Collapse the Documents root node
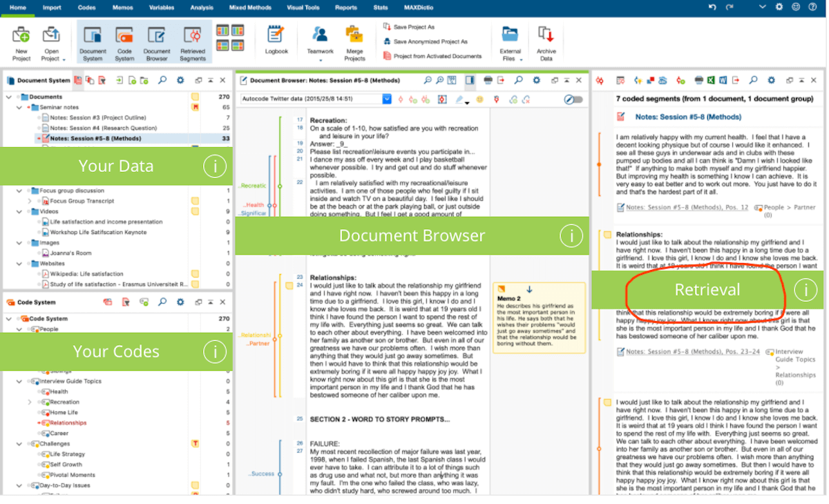 [8, 97]
